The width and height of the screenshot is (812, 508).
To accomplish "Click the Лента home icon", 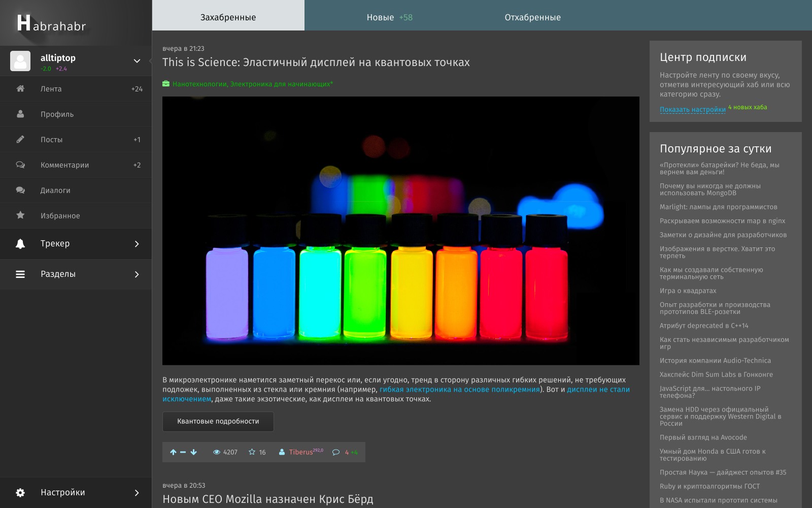I will [x=20, y=89].
